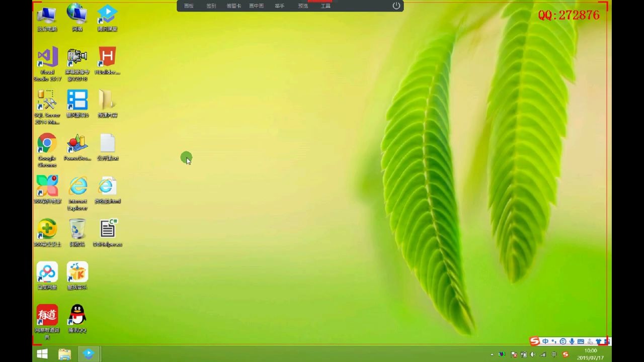Open the soft keyboard on Sogou bar
Screen dimensions: 644x362
pyautogui.click(x=581, y=341)
